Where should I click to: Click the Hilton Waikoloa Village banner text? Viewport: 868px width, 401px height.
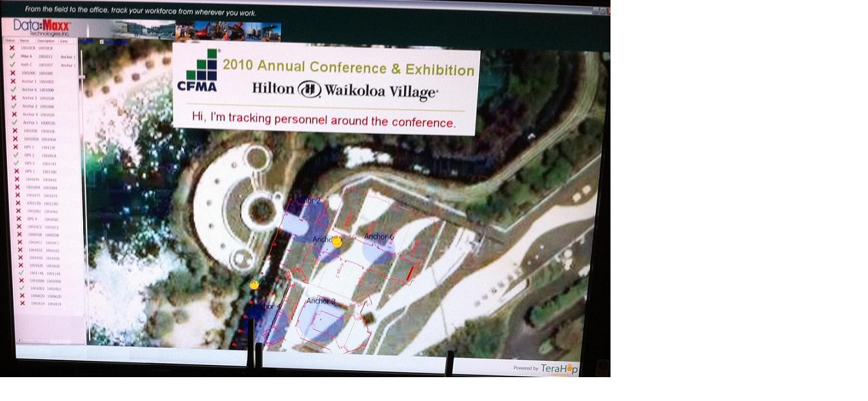point(345,90)
